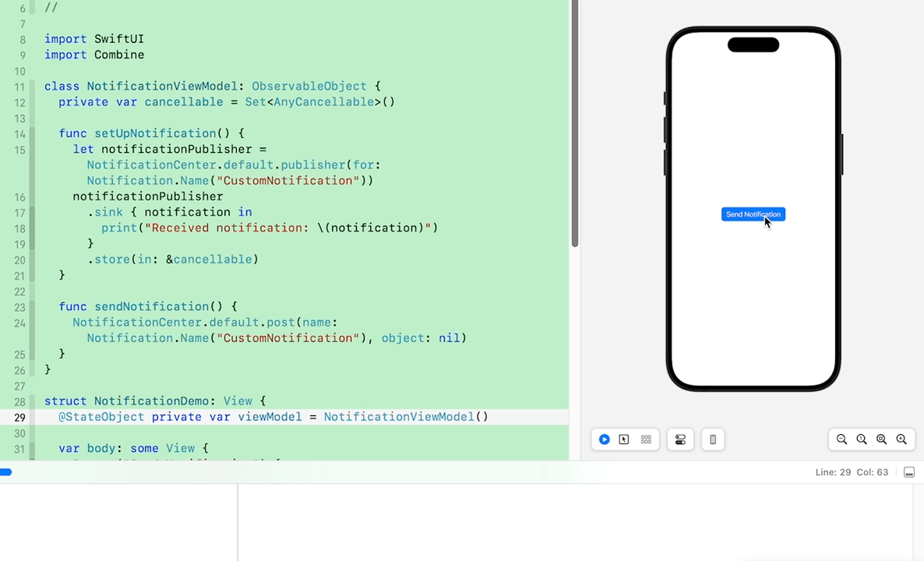
Task: Click the code editor vertical scrollbar
Action: [574, 123]
